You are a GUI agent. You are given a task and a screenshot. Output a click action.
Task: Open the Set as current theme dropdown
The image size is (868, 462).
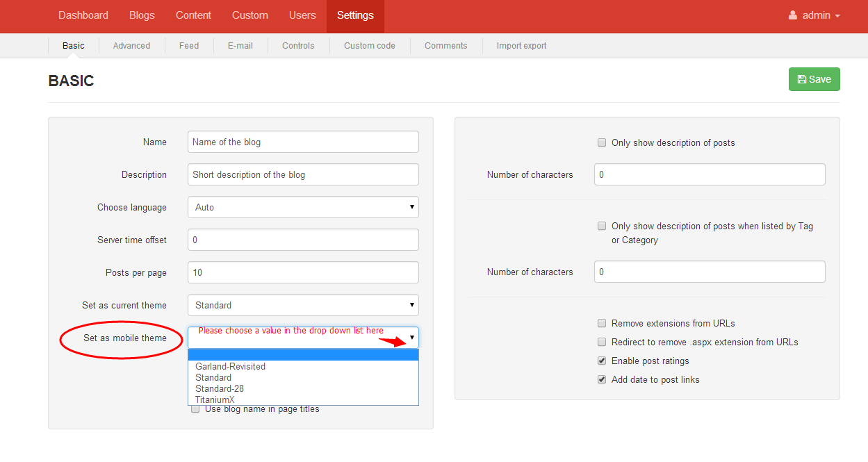click(303, 305)
